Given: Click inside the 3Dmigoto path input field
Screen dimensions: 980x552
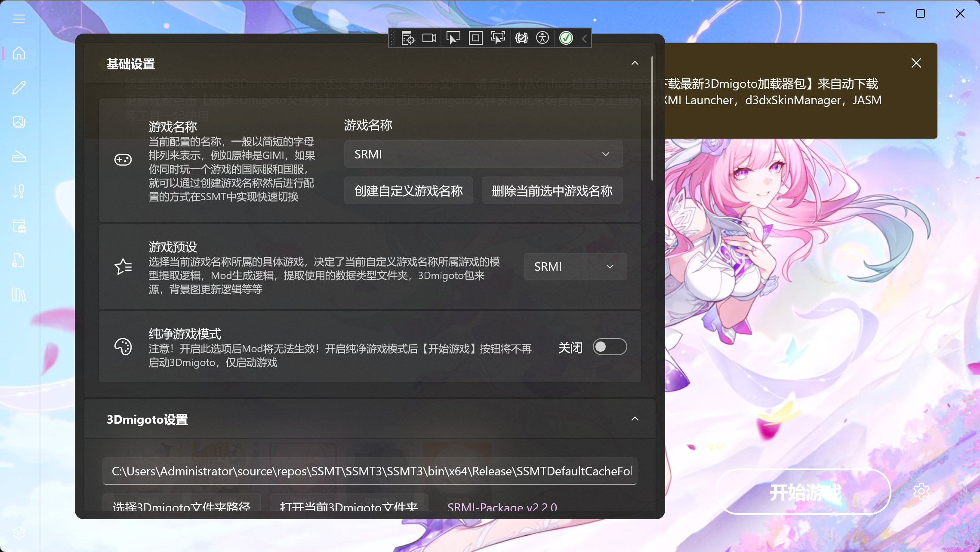Looking at the screenshot, I should tap(370, 471).
